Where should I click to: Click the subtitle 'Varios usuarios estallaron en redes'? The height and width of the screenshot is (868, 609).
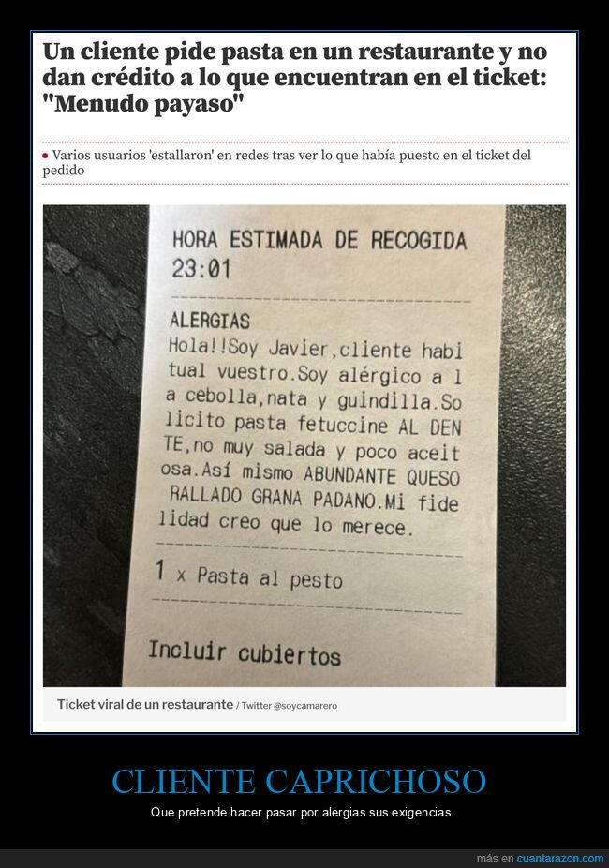[x=287, y=162]
